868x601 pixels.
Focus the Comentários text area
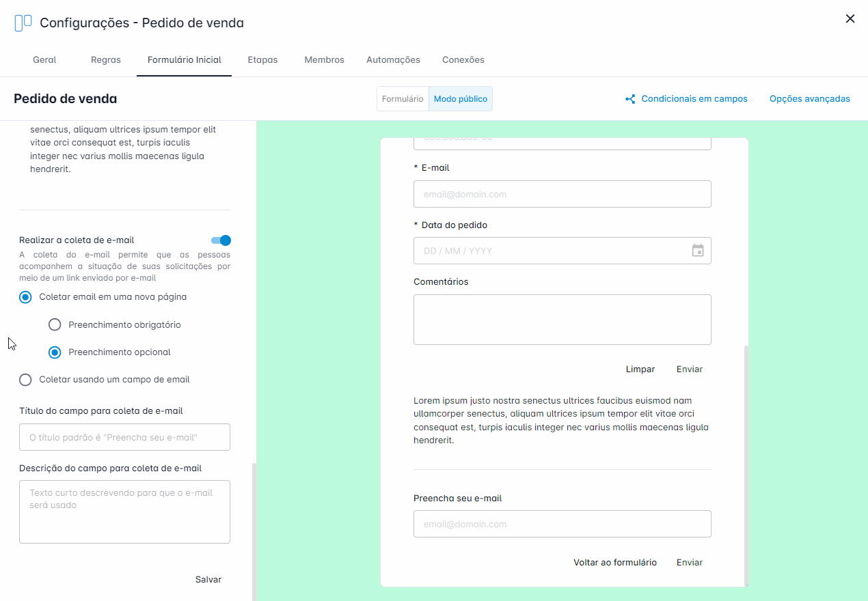point(562,320)
